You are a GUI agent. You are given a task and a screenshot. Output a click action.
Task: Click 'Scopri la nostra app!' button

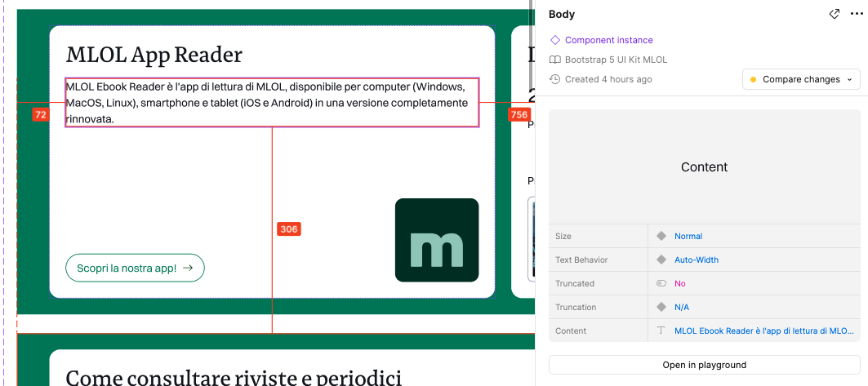[x=135, y=268]
